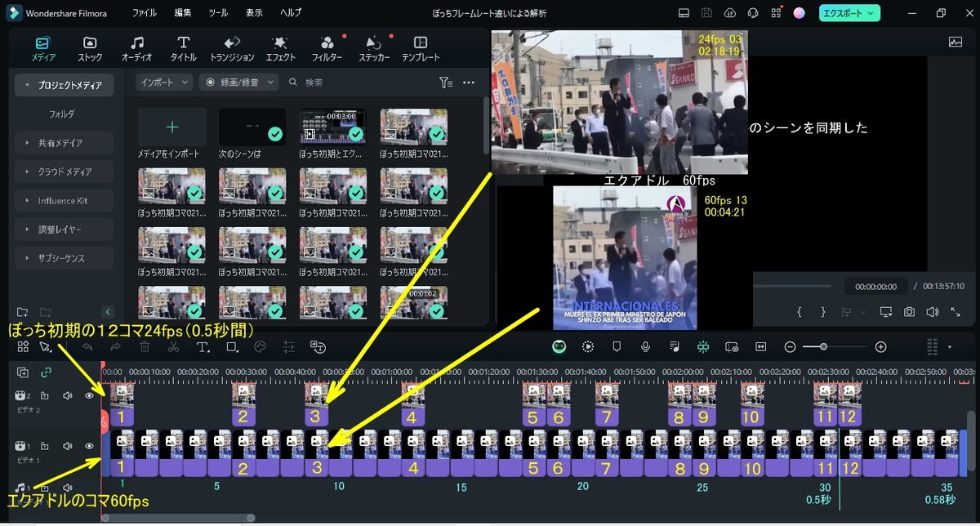Click the text tool icon in timeline toolbar
Screen dimensions: 980x526
coord(203,347)
